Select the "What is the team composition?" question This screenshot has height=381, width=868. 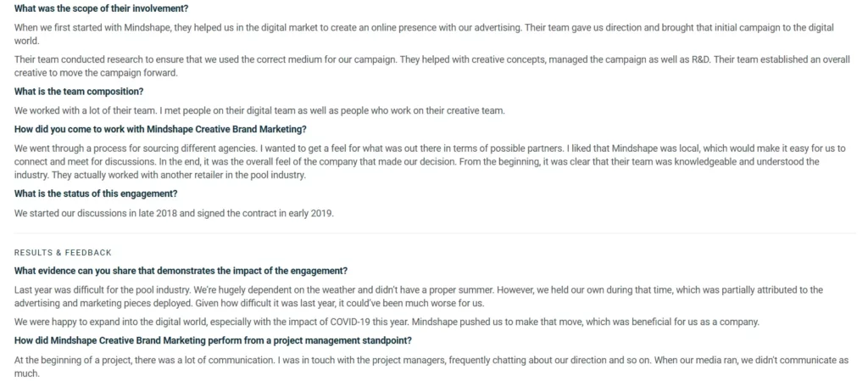(79, 92)
